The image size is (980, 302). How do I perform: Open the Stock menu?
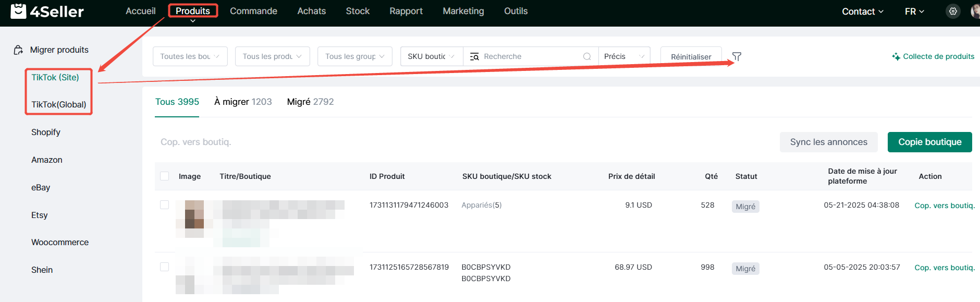point(358,11)
